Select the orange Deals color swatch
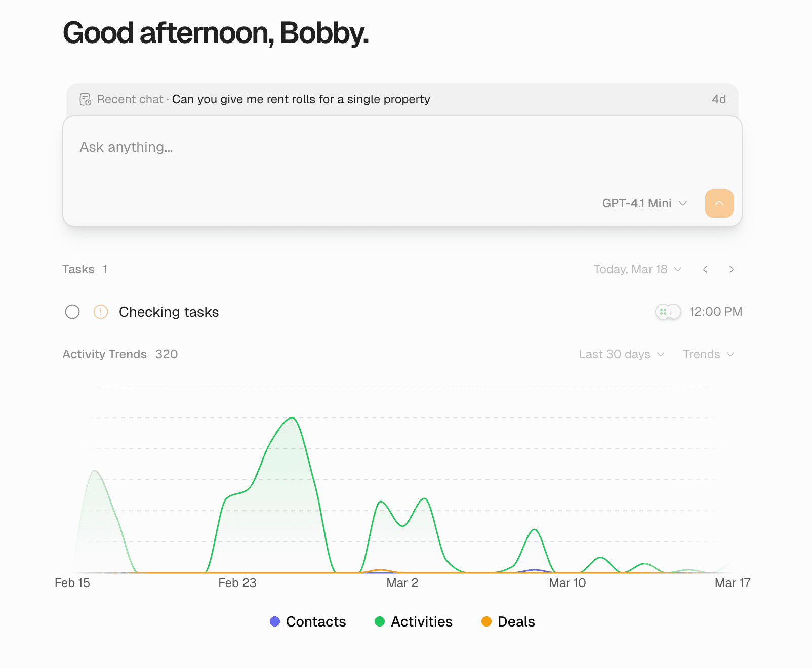The height and width of the screenshot is (668, 812). coord(486,621)
